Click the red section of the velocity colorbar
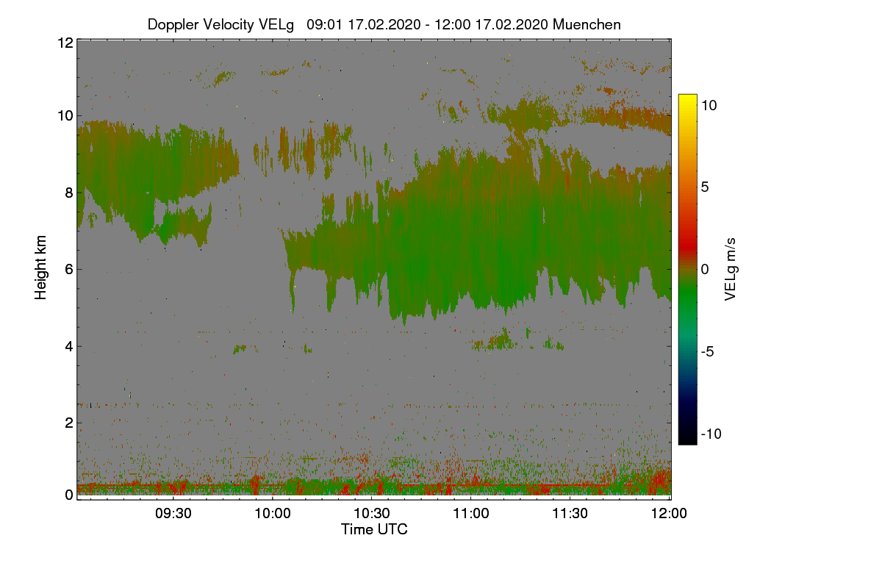Screen dimensions: 882x588 click(687, 246)
